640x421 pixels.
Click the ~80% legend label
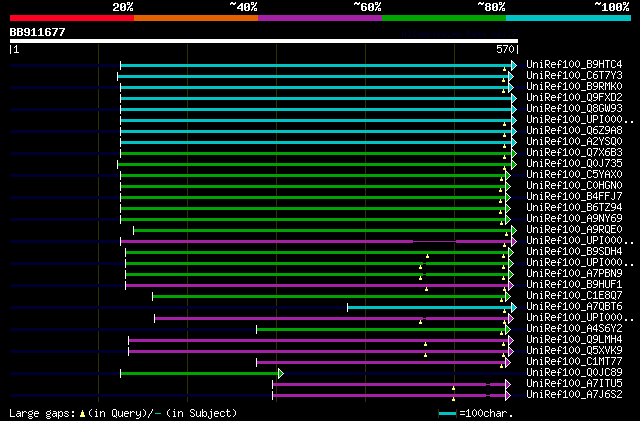coord(491,7)
